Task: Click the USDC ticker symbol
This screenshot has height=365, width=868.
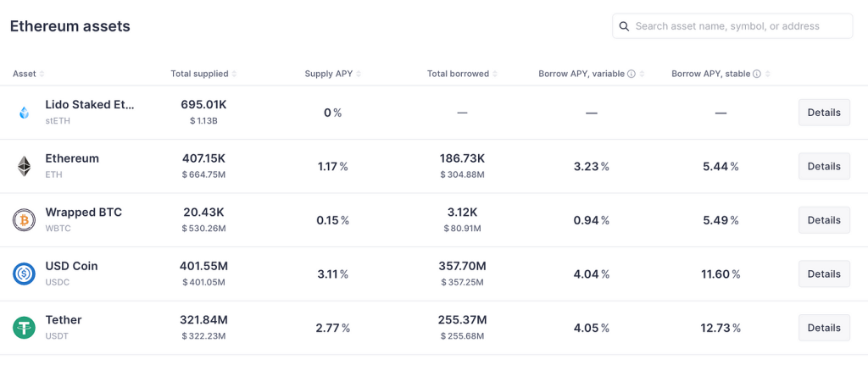Action: pyautogui.click(x=58, y=282)
